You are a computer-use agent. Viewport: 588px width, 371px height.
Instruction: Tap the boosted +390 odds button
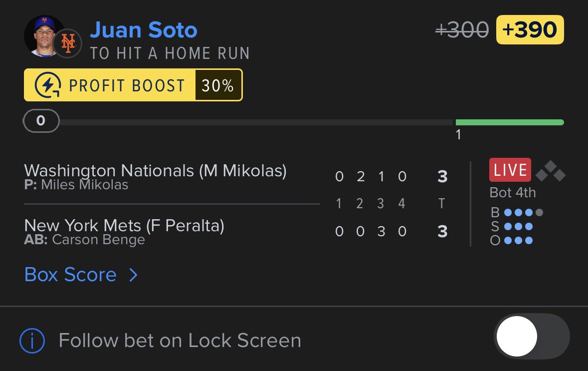(530, 29)
